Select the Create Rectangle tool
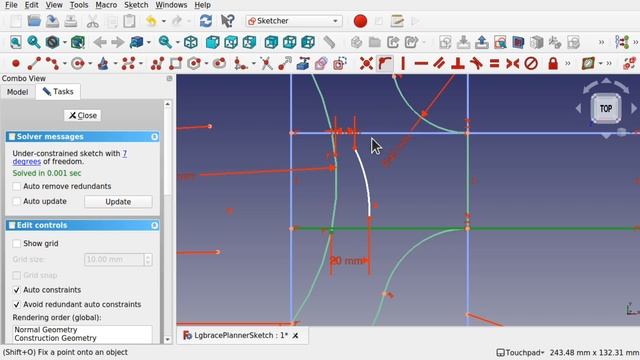640x360 pixels. click(176, 63)
